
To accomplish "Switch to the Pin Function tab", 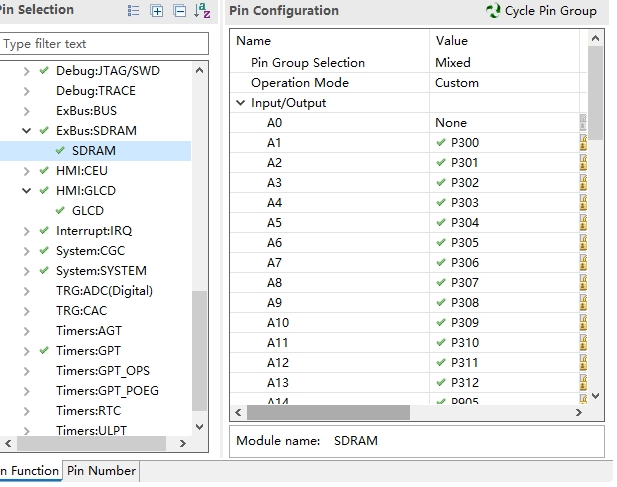I will coord(31,471).
